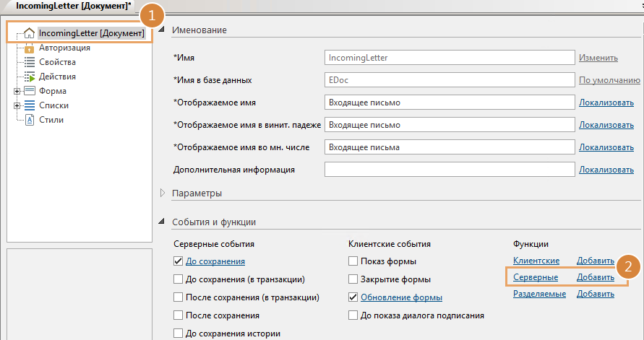Click Добавить link next to Клиентские
Viewport: 644px width, 340px height.
click(x=595, y=261)
